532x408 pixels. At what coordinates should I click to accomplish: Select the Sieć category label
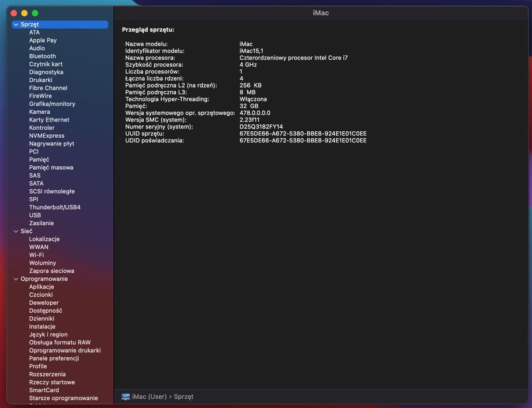(26, 231)
